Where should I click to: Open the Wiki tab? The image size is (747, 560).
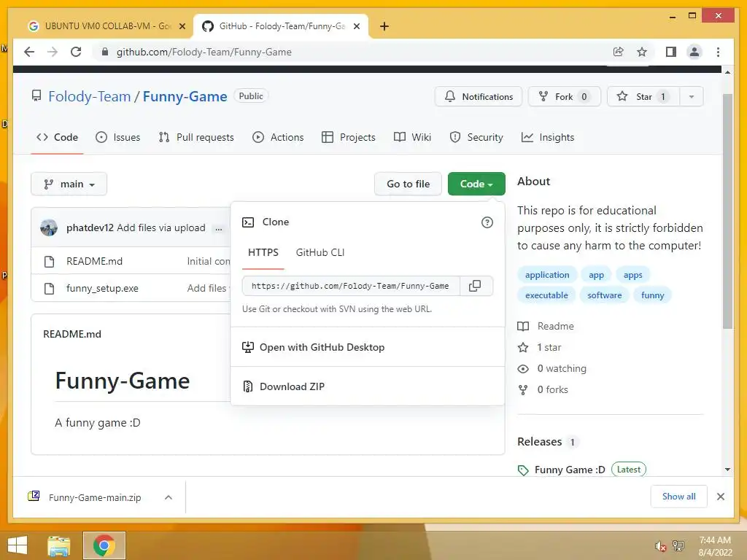click(x=413, y=137)
